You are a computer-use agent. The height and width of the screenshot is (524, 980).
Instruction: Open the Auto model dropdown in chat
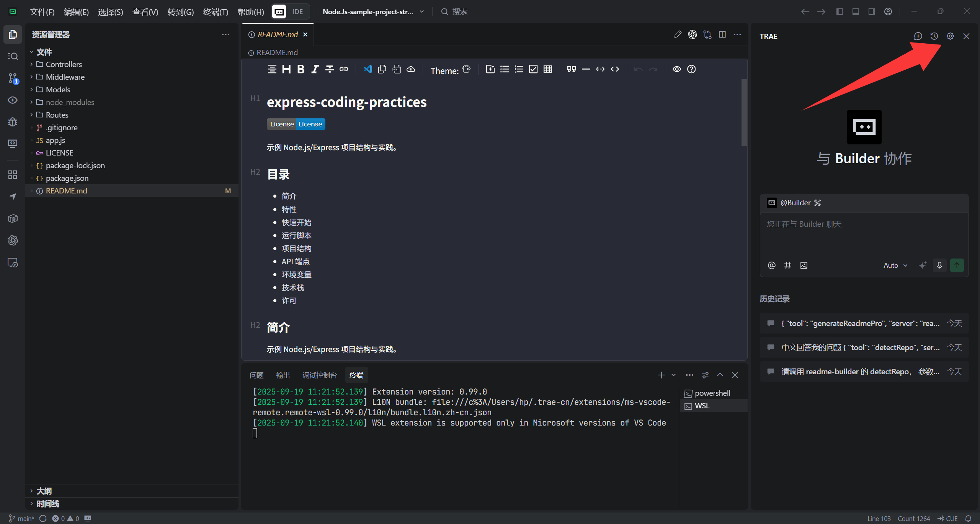click(895, 265)
